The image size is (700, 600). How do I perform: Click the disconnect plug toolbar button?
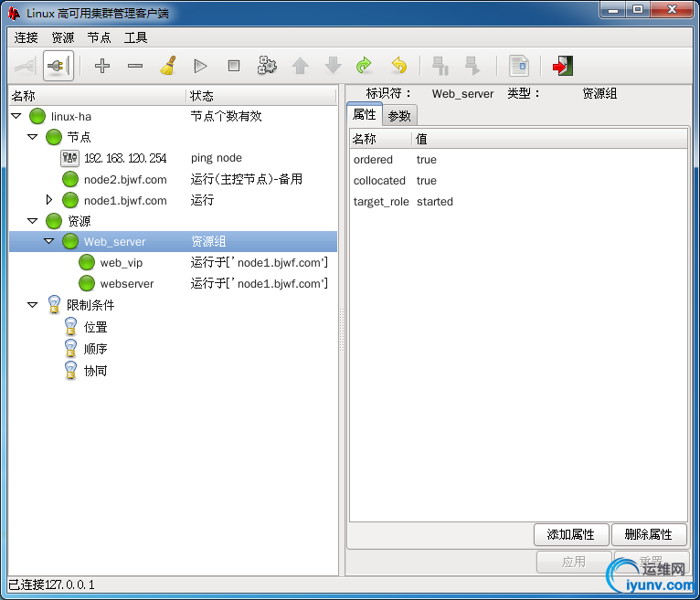58,66
